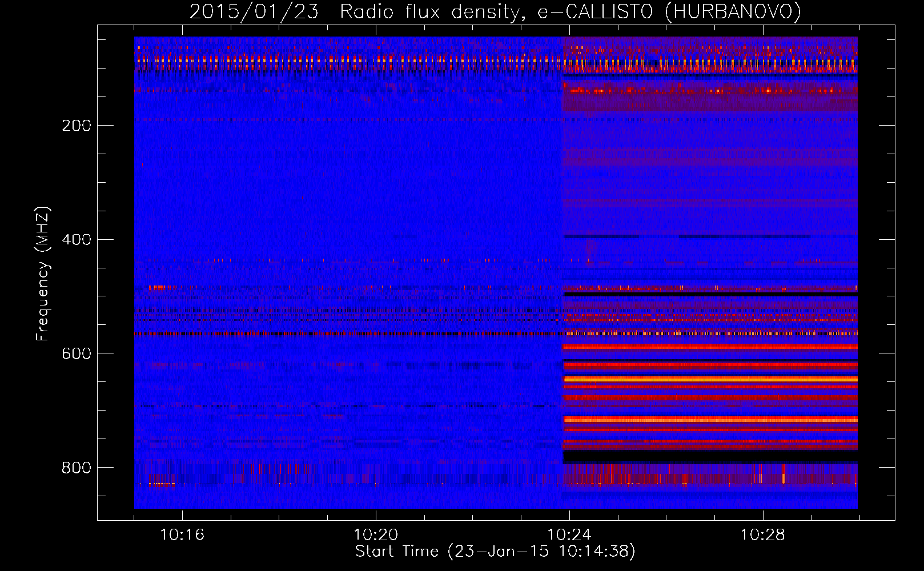Click the 200 frequency tick label
The height and width of the screenshot is (571, 924).
pyautogui.click(x=77, y=126)
